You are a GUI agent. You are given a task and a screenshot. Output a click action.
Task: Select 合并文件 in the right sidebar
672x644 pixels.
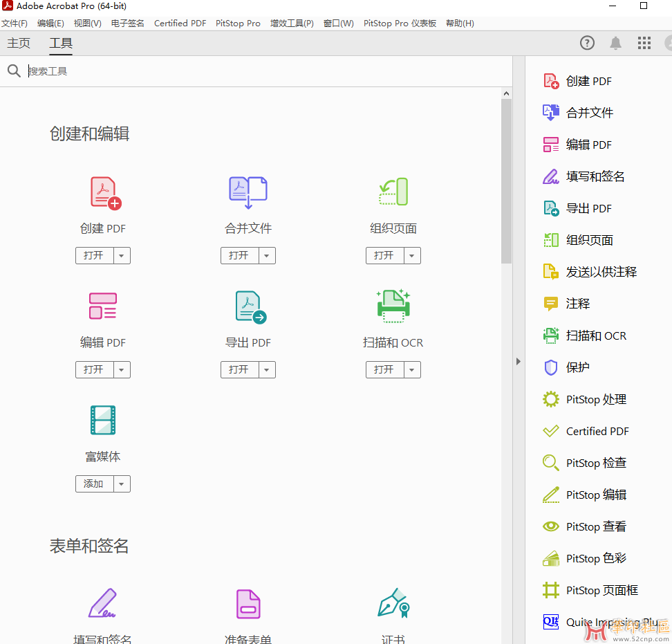(x=578, y=113)
